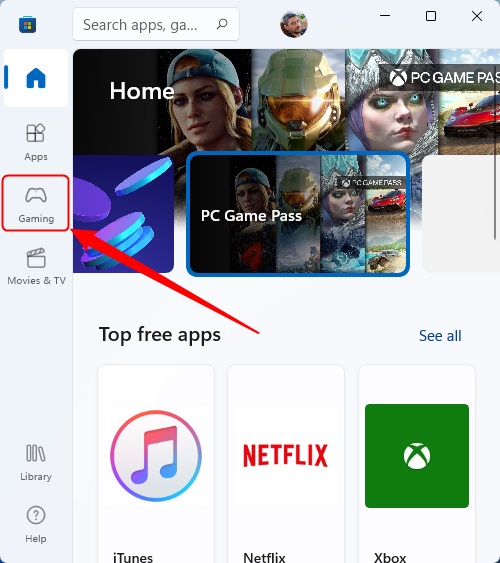Go to Movies & TV section
Viewport: 500px width, 563px height.
[36, 266]
